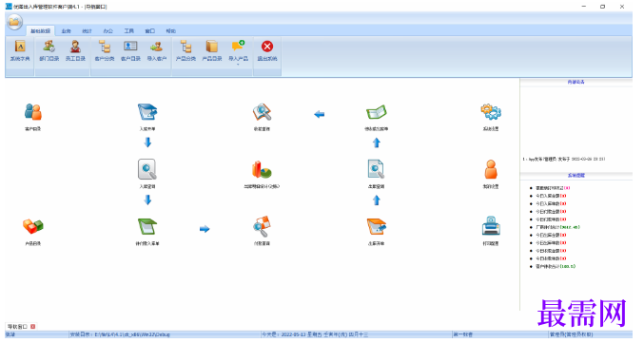
Task: Open 员工目录 employee directory
Action: pyautogui.click(x=75, y=51)
